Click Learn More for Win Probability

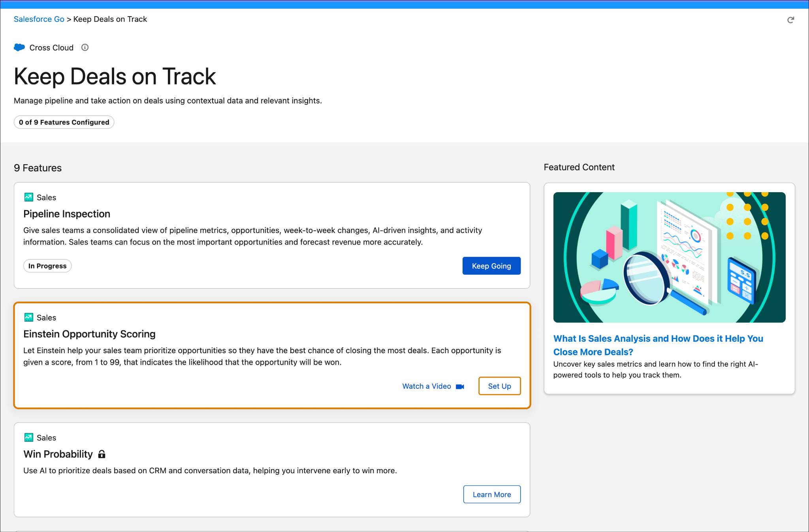[x=492, y=495]
